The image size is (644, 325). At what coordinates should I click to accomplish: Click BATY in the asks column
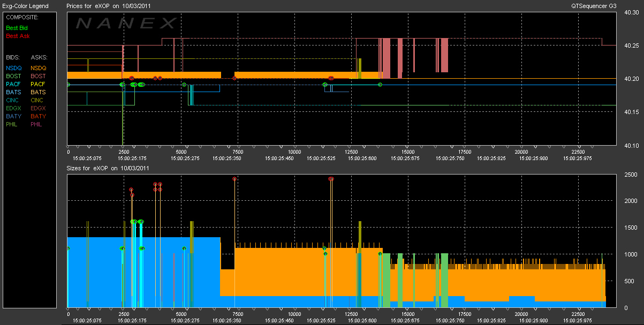pyautogui.click(x=38, y=116)
